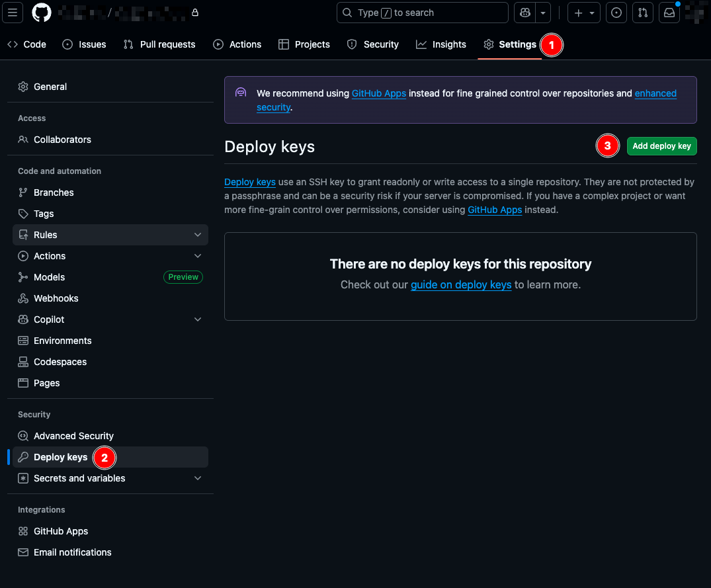Expand the Rules section

point(197,235)
